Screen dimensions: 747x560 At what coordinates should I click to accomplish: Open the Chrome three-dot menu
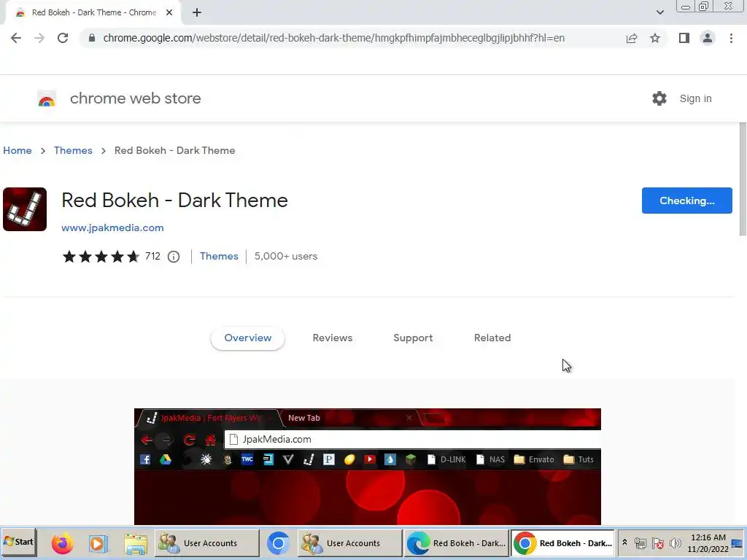coord(731,38)
